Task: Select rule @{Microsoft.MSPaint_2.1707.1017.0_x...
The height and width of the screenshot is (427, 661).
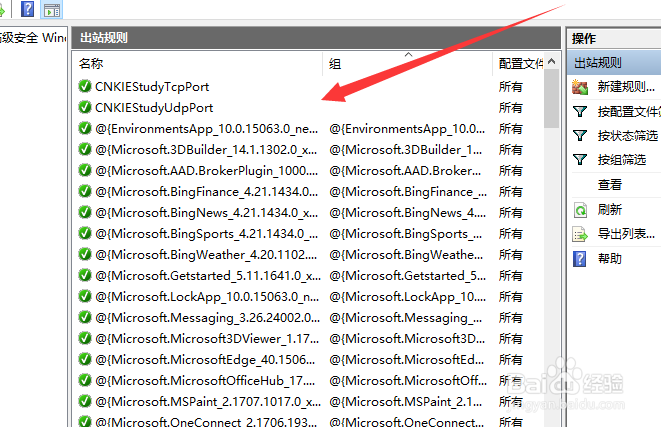Action: (x=208, y=402)
